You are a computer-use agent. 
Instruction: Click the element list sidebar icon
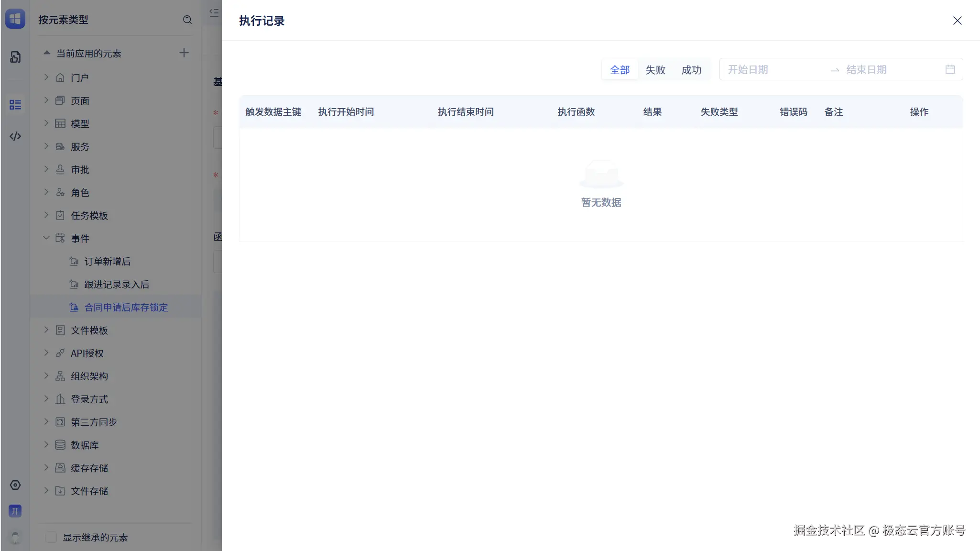(15, 105)
